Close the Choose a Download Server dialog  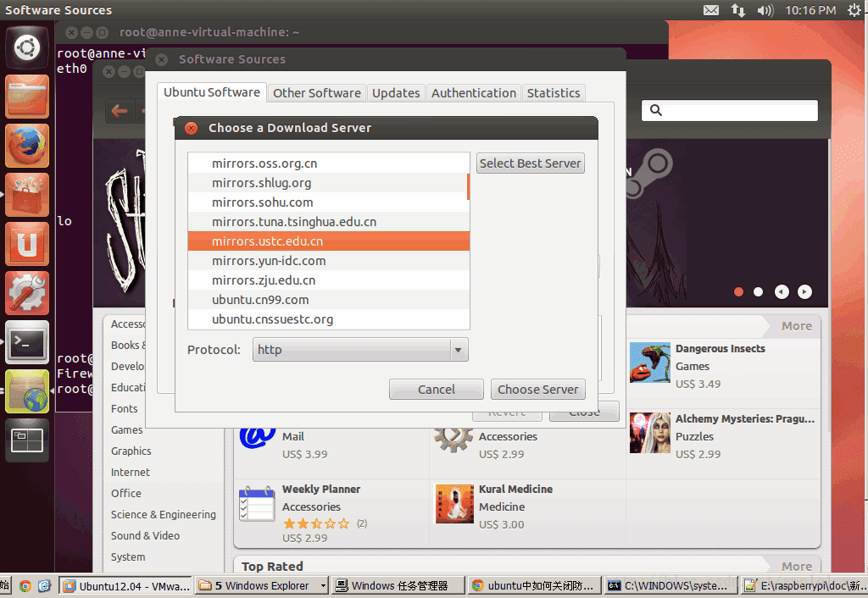pos(191,128)
